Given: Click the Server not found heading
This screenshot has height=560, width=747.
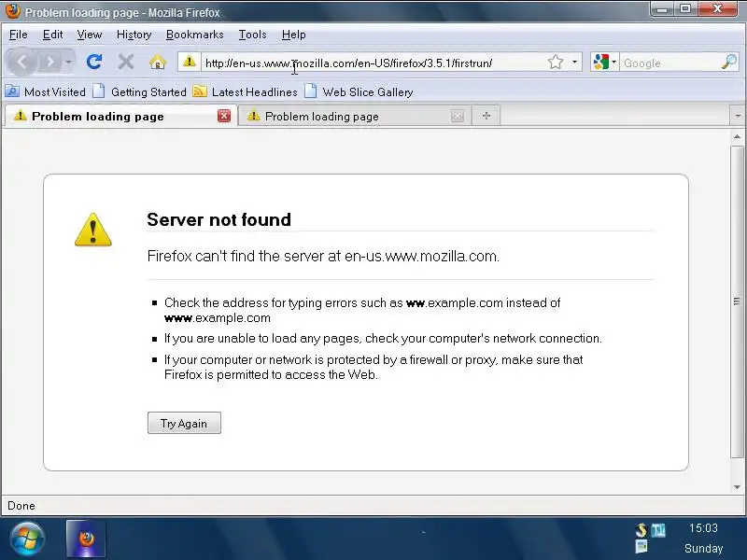Looking at the screenshot, I should click(x=218, y=219).
